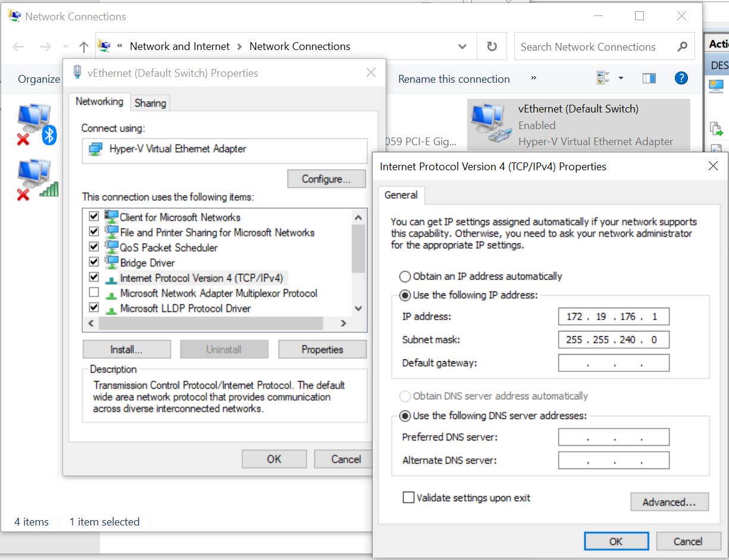Click the search magnifier icon
Screen dimensions: 729x560
tap(682, 46)
